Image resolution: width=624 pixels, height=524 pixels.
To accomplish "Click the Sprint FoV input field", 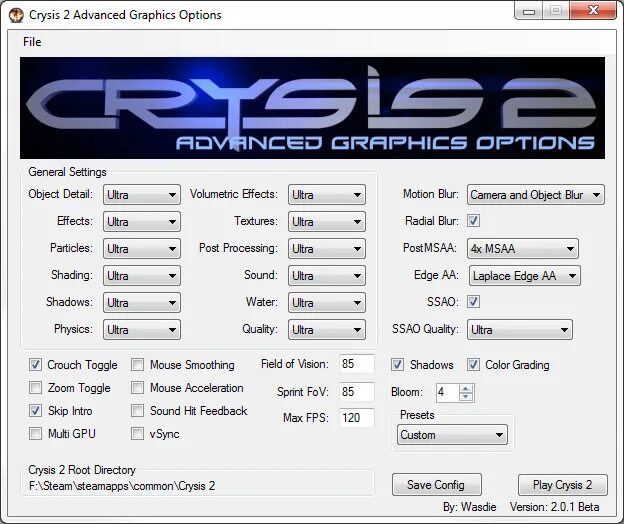I will (357, 392).
